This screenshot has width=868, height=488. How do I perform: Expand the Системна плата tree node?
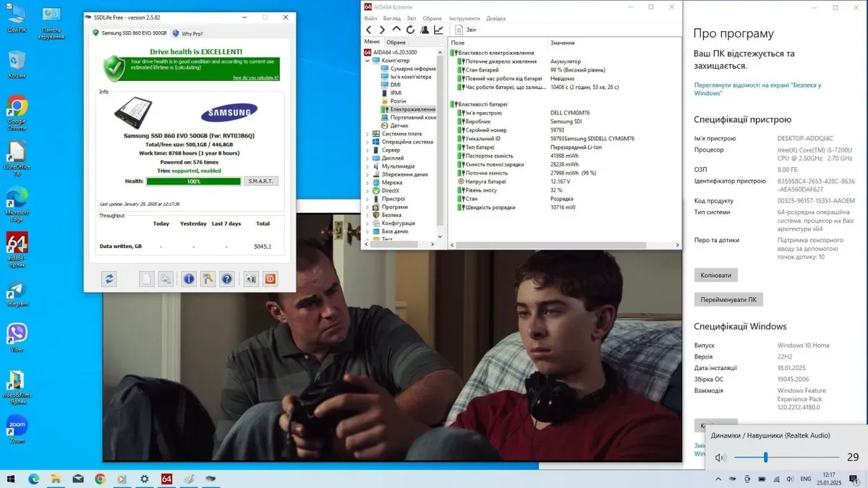point(367,134)
